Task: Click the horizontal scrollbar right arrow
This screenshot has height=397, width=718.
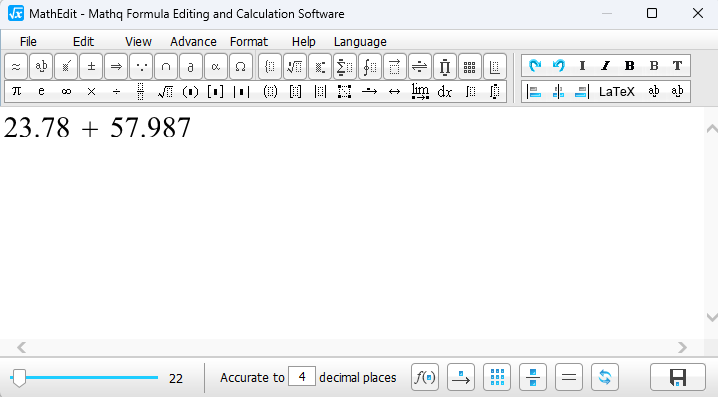Action: (x=682, y=348)
